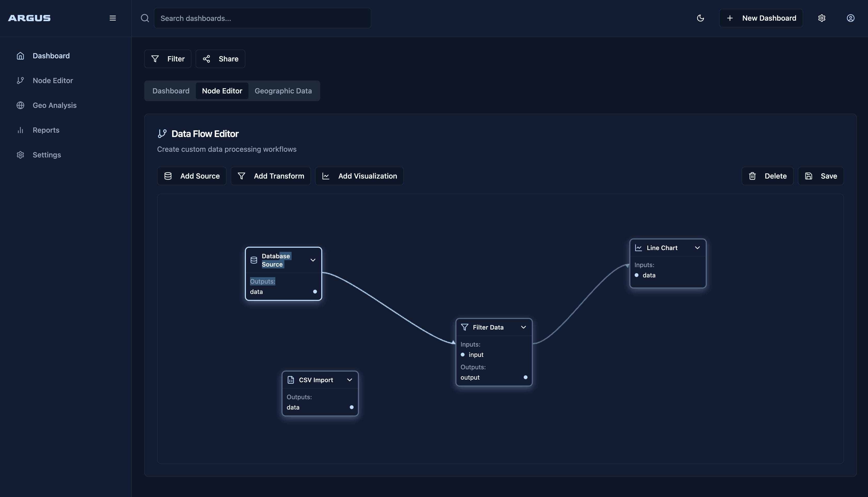
Task: Select the Filter Data node title
Action: pos(488,327)
